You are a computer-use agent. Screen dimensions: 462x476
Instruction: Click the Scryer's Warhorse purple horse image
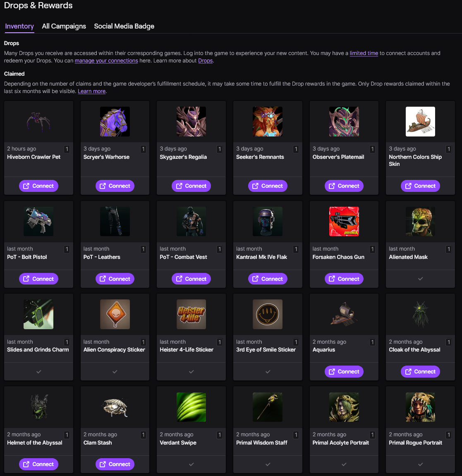point(115,122)
